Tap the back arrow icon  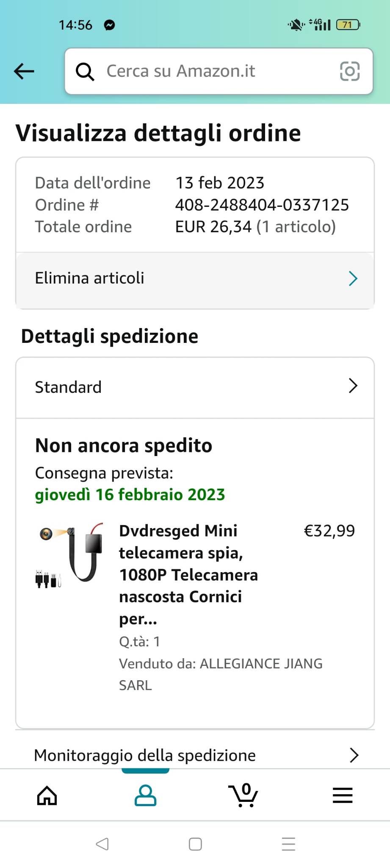coord(24,71)
